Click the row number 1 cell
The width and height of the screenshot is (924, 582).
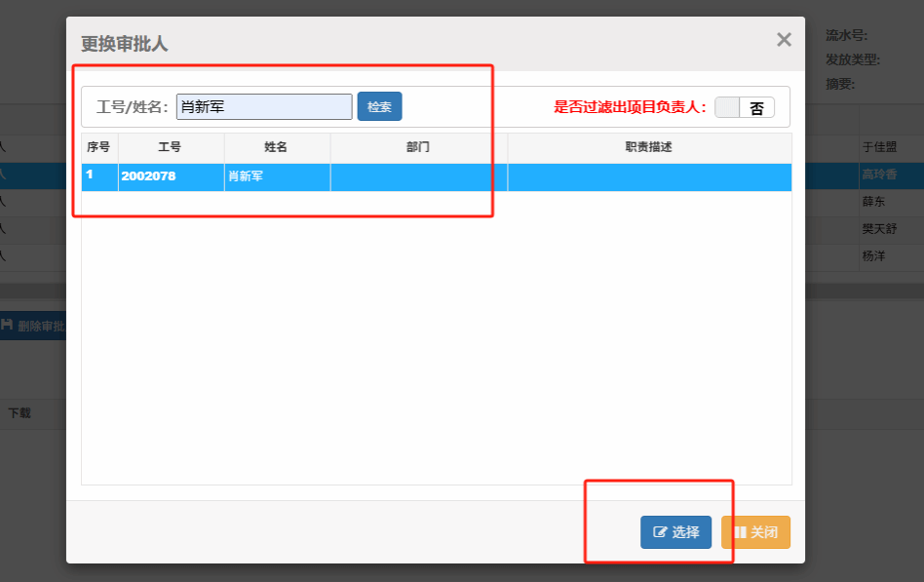tap(90, 175)
